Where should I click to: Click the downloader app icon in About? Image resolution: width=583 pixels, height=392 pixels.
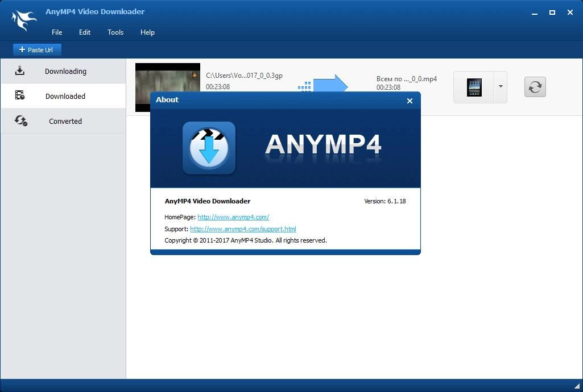coord(209,148)
